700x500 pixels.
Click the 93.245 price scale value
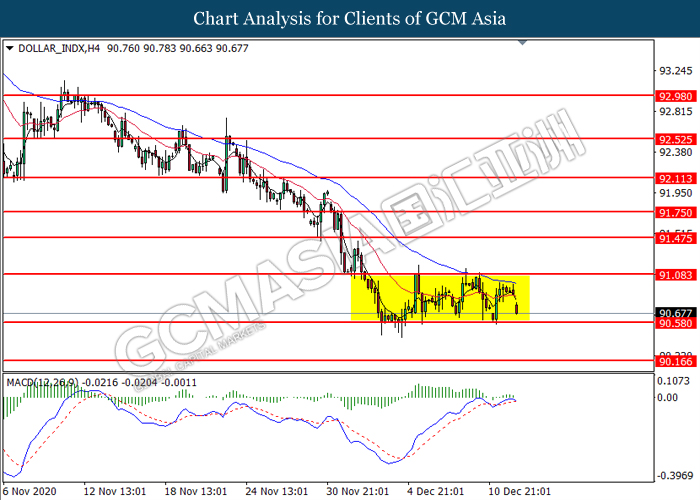pos(676,71)
